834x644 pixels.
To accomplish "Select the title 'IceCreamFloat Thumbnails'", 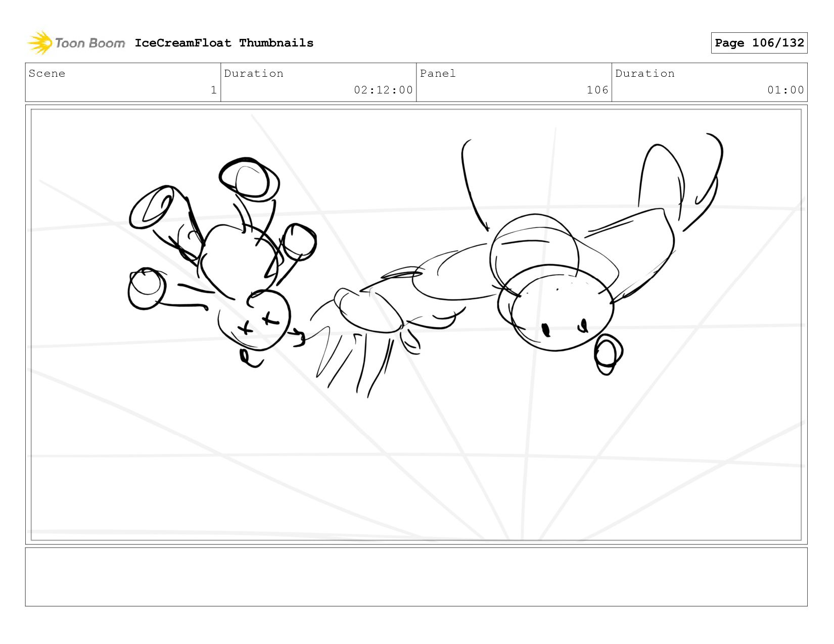I will (x=224, y=43).
